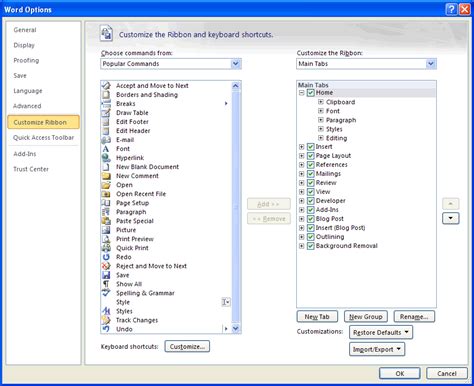This screenshot has width=474, height=386.
Task: Click the Track Changes icon
Action: (x=106, y=320)
